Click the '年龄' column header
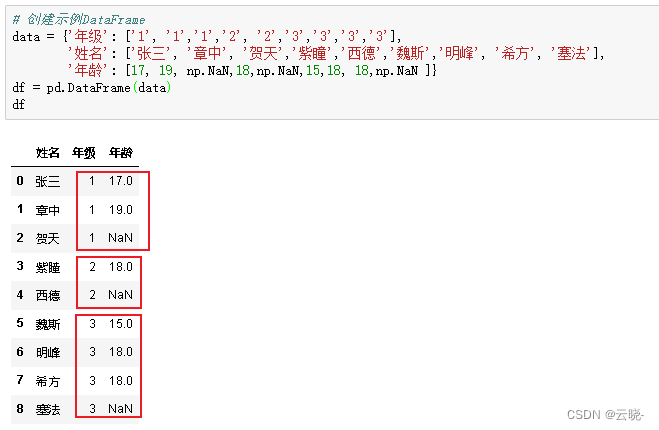The width and height of the screenshot is (659, 430). point(121,153)
